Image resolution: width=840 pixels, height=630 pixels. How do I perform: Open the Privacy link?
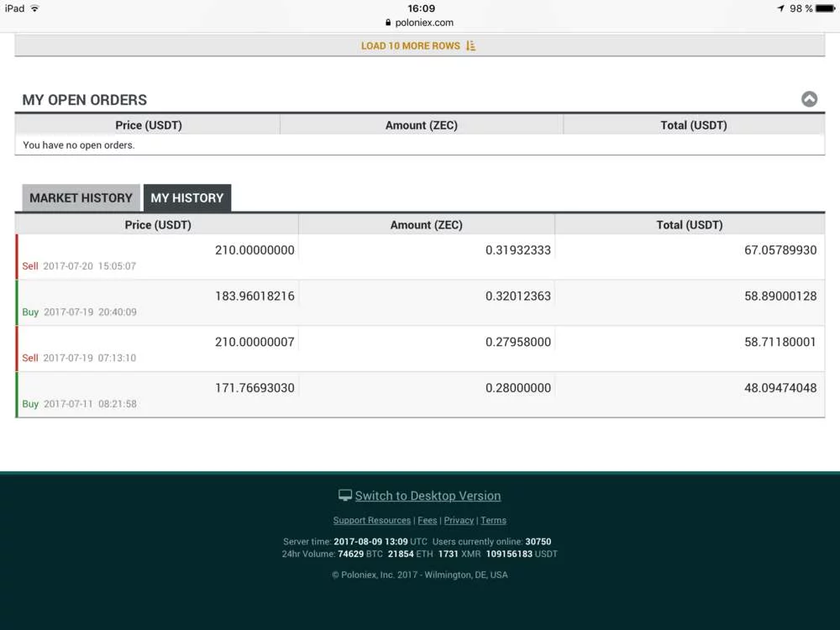click(459, 520)
